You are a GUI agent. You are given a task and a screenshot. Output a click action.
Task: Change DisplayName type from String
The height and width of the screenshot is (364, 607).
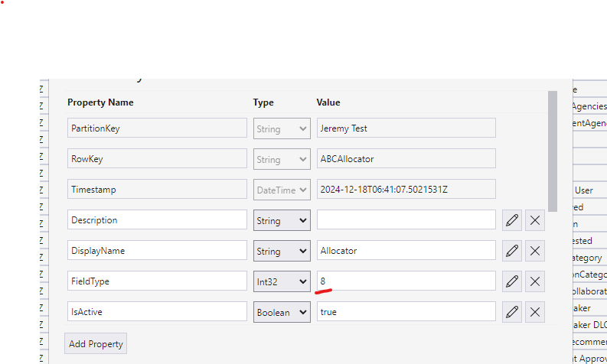[282, 251]
